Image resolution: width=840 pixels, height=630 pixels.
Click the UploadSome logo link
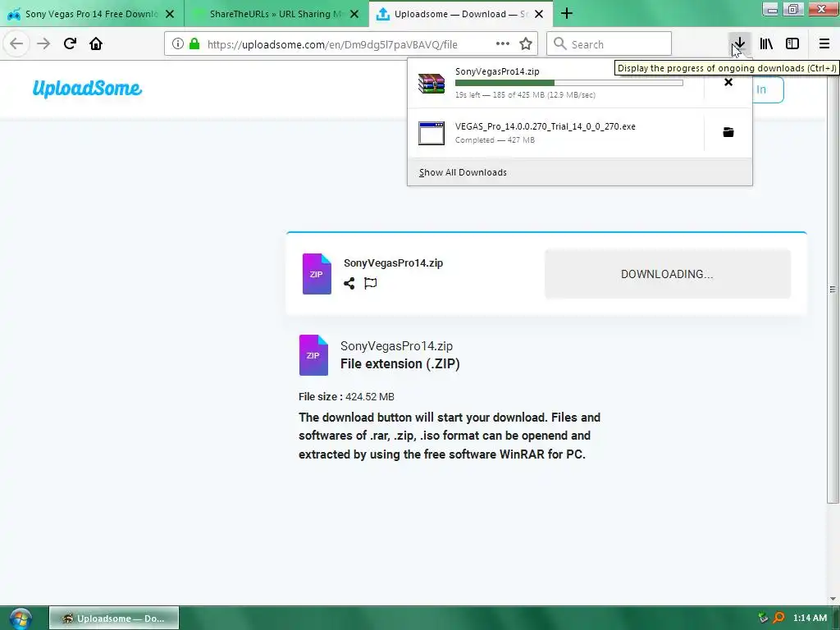click(x=87, y=89)
